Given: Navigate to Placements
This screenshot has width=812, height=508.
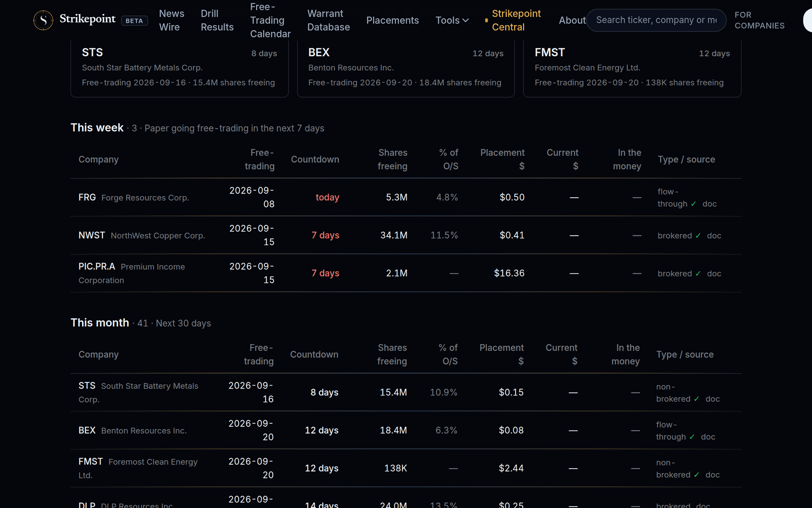Looking at the screenshot, I should point(392,20).
